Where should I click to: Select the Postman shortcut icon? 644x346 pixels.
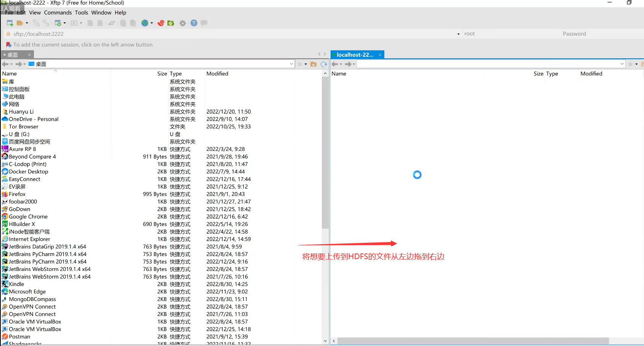point(5,337)
